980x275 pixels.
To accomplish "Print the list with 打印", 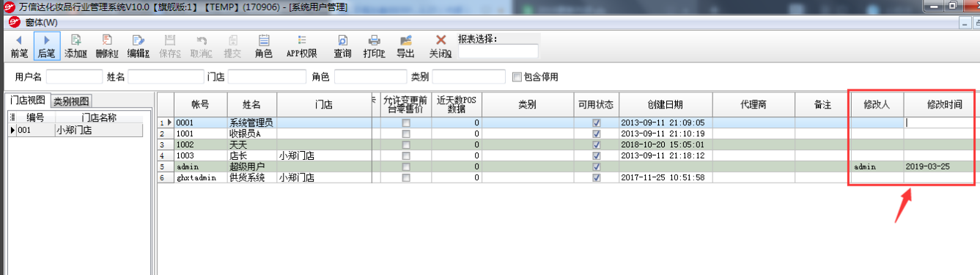I will pos(374,45).
